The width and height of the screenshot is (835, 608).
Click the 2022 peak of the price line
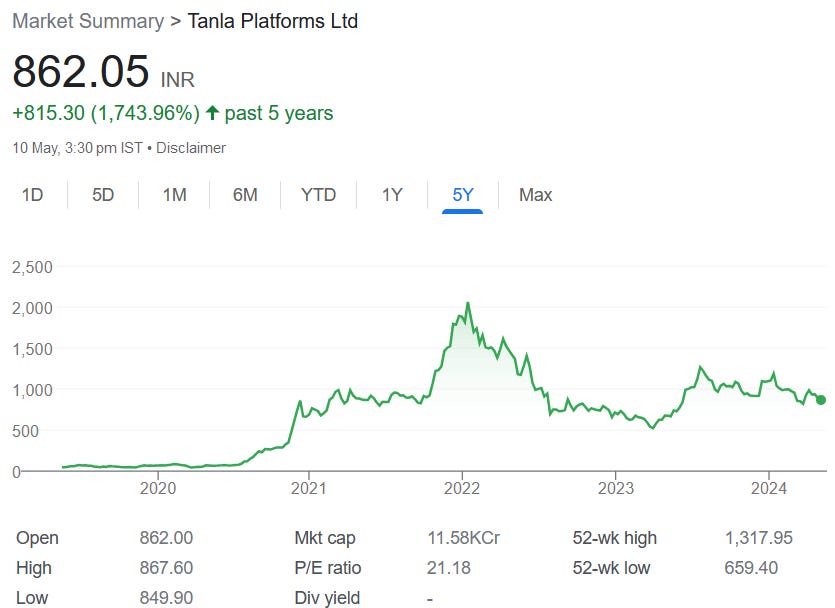pos(468,303)
